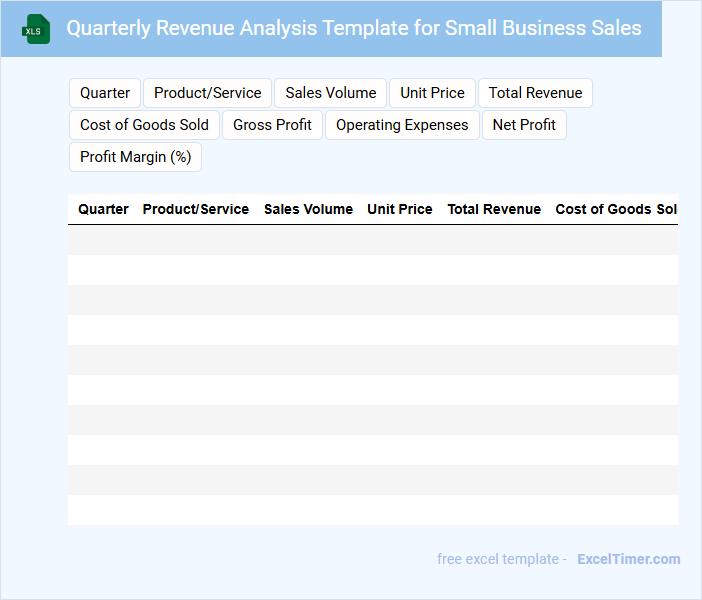Select the Sales Volume tag
The height and width of the screenshot is (600, 702).
[330, 93]
